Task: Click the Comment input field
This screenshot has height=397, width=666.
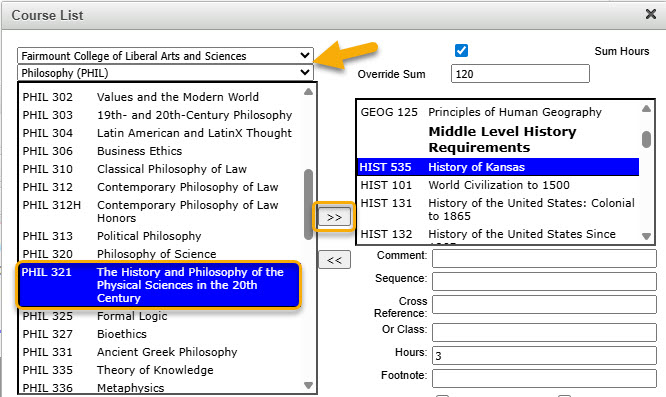Action: pos(544,259)
